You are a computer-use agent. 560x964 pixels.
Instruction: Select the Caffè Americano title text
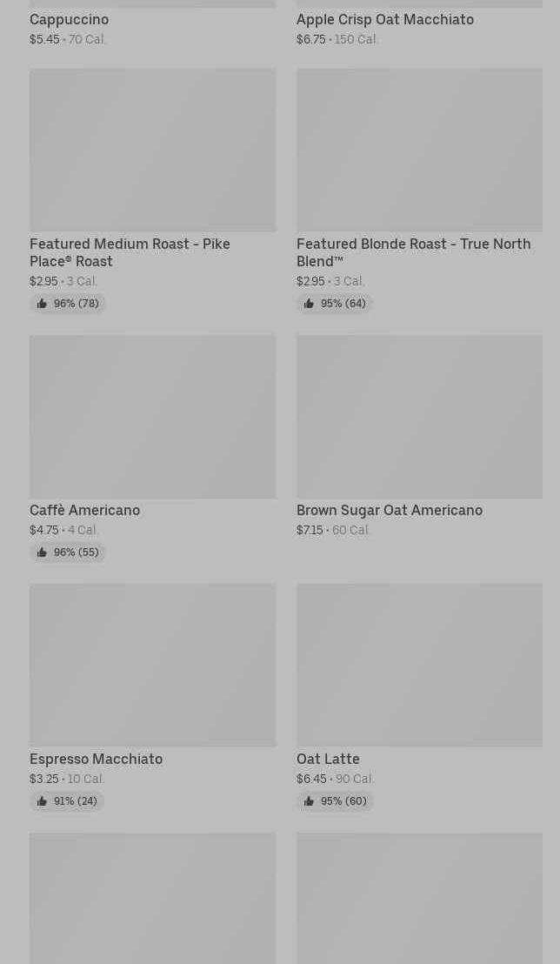coord(84,510)
